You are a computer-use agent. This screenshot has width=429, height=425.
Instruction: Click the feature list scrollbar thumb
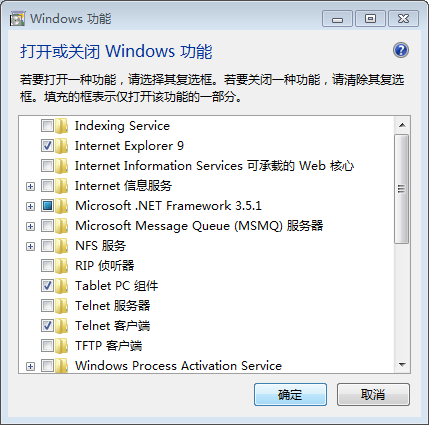(402, 189)
